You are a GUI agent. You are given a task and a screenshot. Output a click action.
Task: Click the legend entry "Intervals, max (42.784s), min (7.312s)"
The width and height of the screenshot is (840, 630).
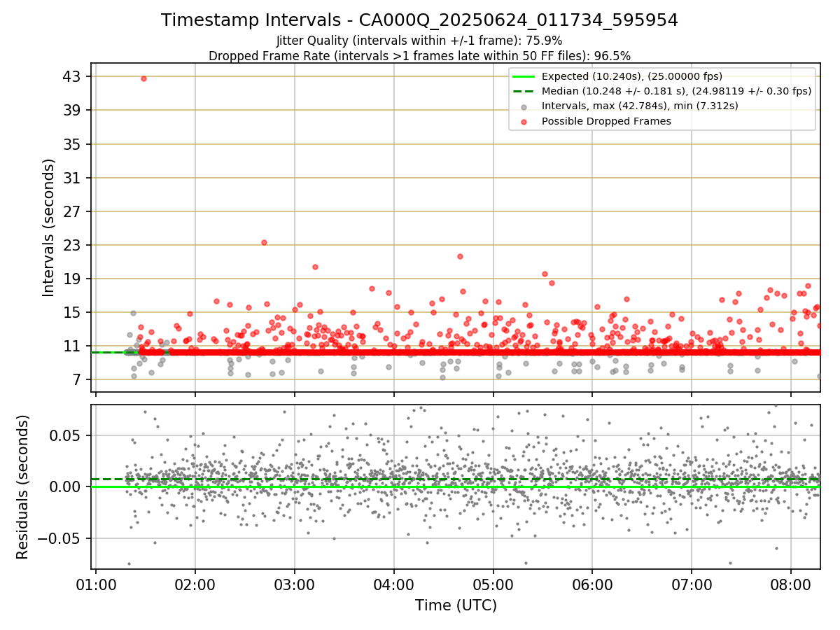640,106
